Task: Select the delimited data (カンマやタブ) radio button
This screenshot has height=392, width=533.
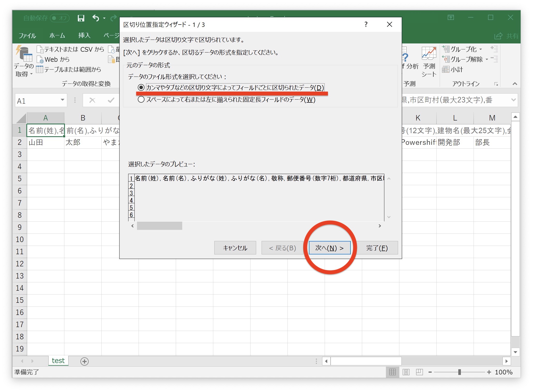Action: click(x=141, y=88)
